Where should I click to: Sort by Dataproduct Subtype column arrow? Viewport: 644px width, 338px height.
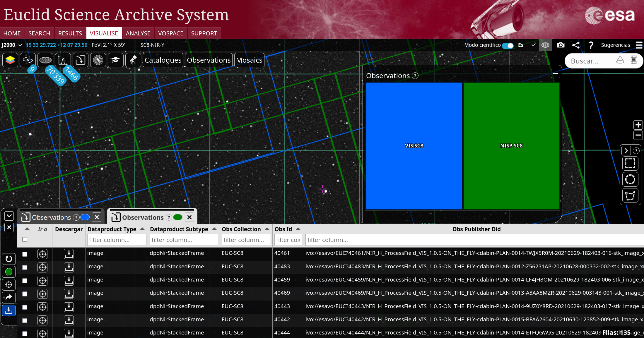click(214, 229)
